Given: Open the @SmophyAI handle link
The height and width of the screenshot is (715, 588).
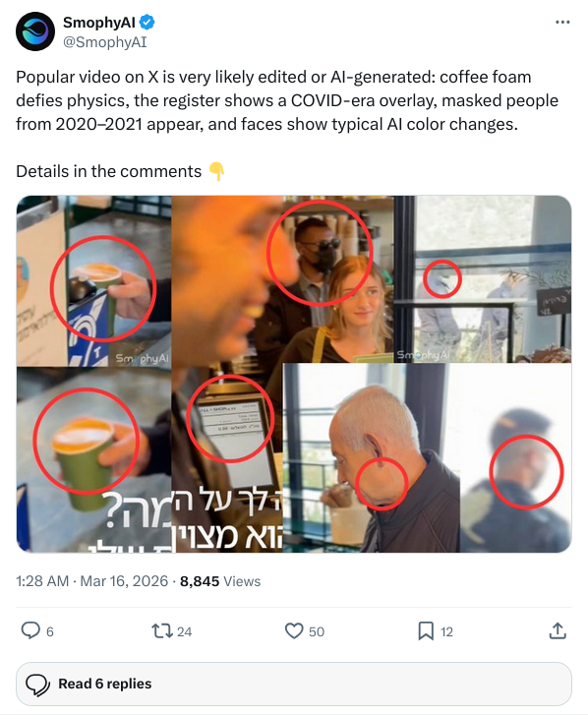Looking at the screenshot, I should pyautogui.click(x=105, y=42).
